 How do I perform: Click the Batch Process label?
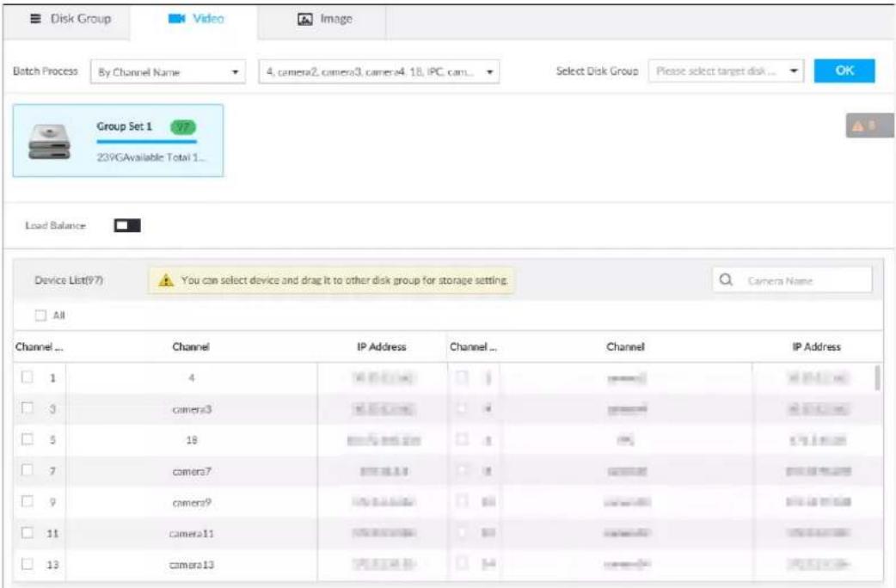[45, 71]
